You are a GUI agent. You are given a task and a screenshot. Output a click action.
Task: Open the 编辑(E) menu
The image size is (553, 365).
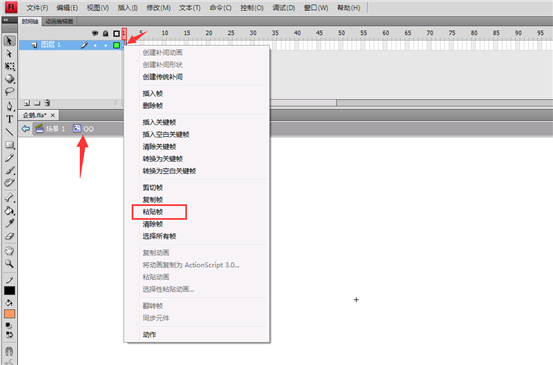[67, 7]
